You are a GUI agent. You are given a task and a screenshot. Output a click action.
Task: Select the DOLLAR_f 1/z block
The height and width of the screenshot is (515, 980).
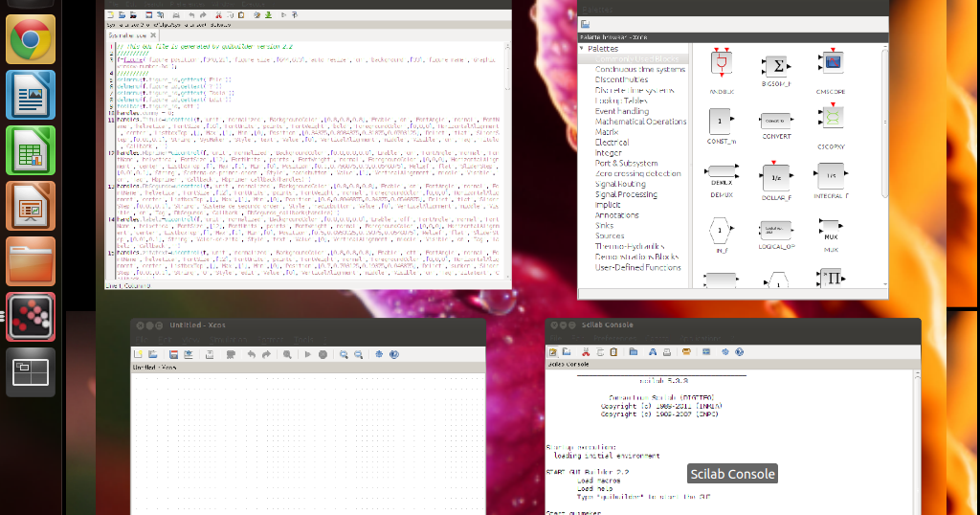(x=776, y=177)
